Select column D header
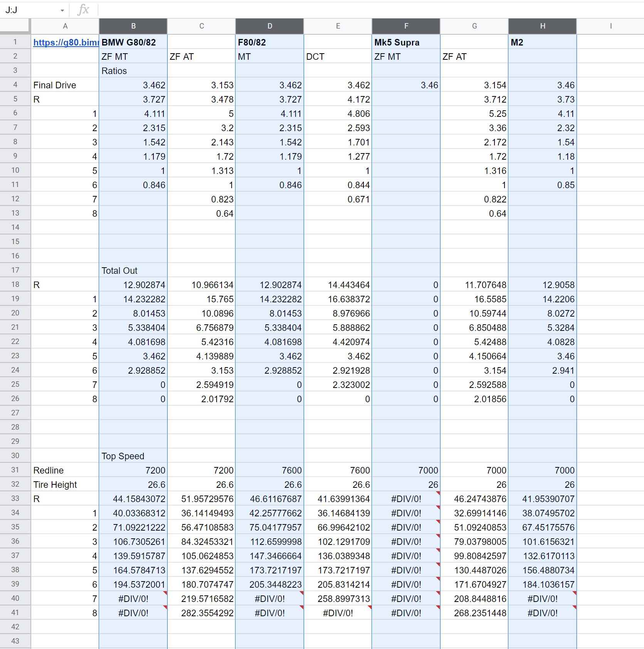 (x=270, y=26)
